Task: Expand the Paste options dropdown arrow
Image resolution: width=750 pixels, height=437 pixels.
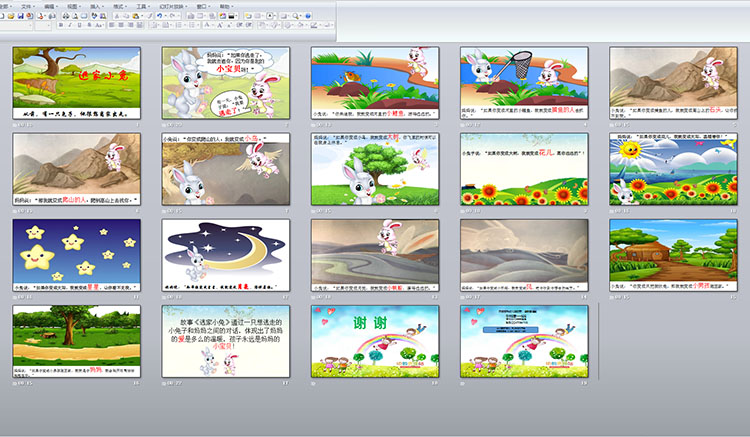Action: [x=142, y=16]
